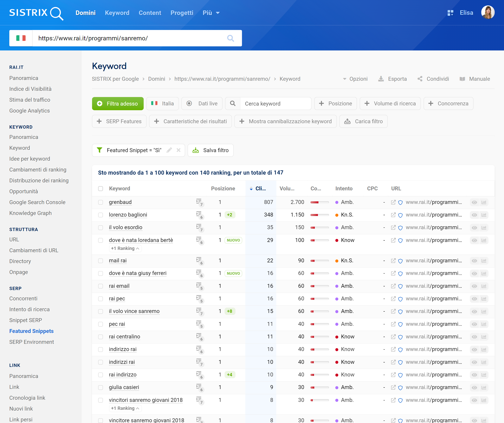The image size is (504, 423).
Task: Click the search magnifier in the URL bar
Action: pos(230,38)
